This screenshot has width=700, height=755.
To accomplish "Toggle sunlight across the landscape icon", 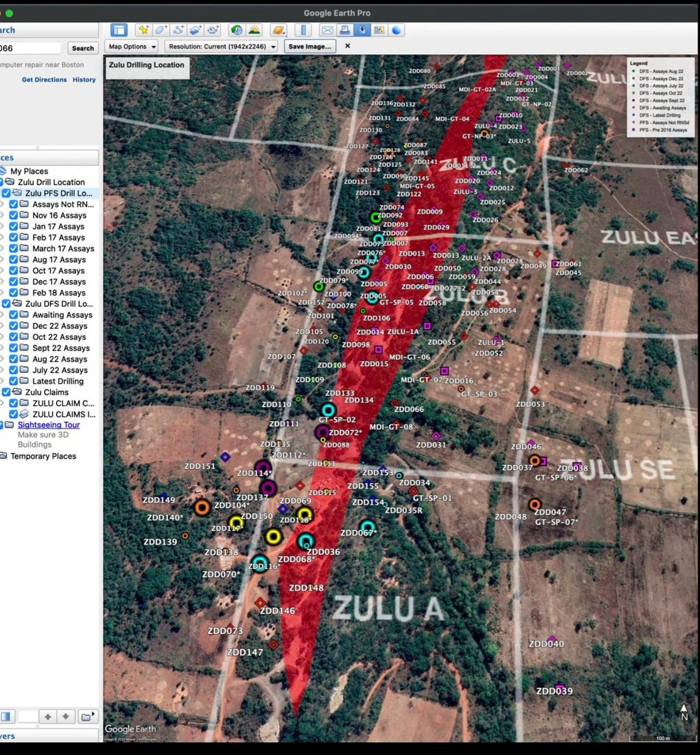I will (x=254, y=30).
